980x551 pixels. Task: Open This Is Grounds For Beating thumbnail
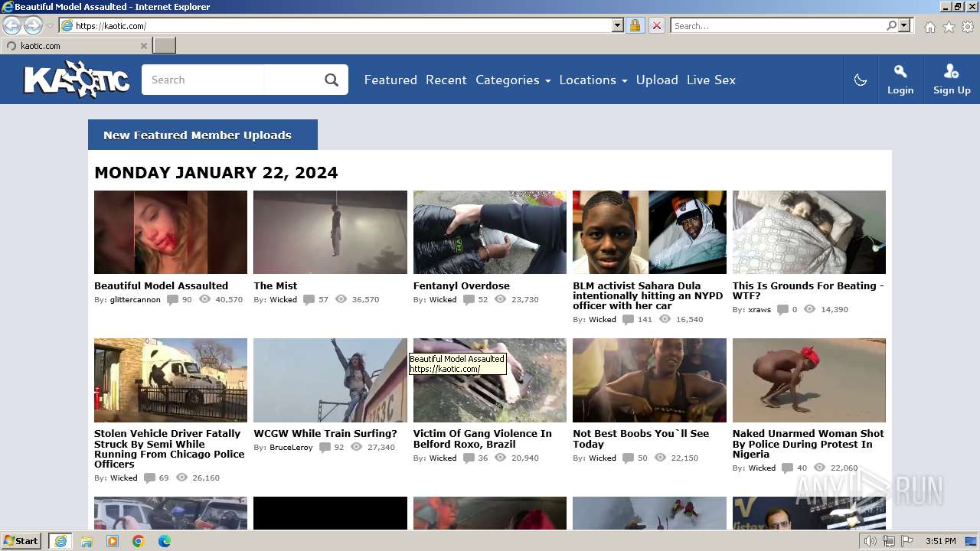point(808,232)
